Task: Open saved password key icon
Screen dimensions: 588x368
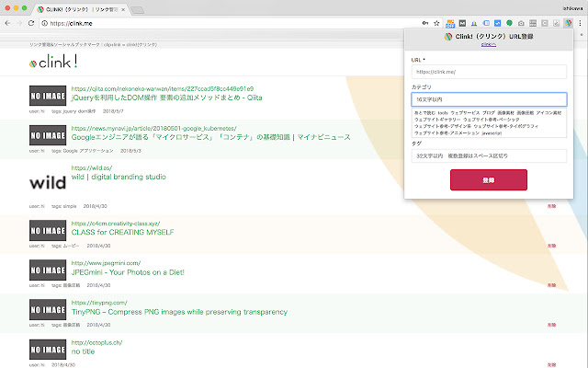Action: click(424, 23)
